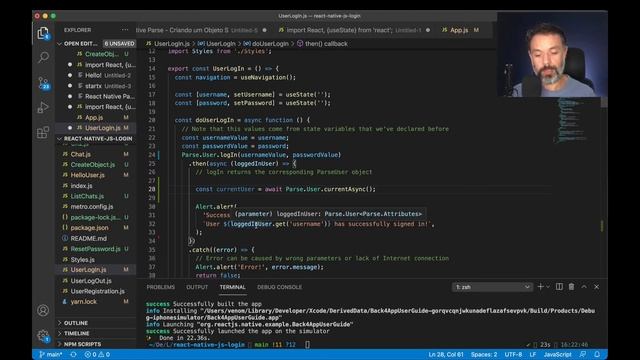Open the Source Control view

pos(43,83)
